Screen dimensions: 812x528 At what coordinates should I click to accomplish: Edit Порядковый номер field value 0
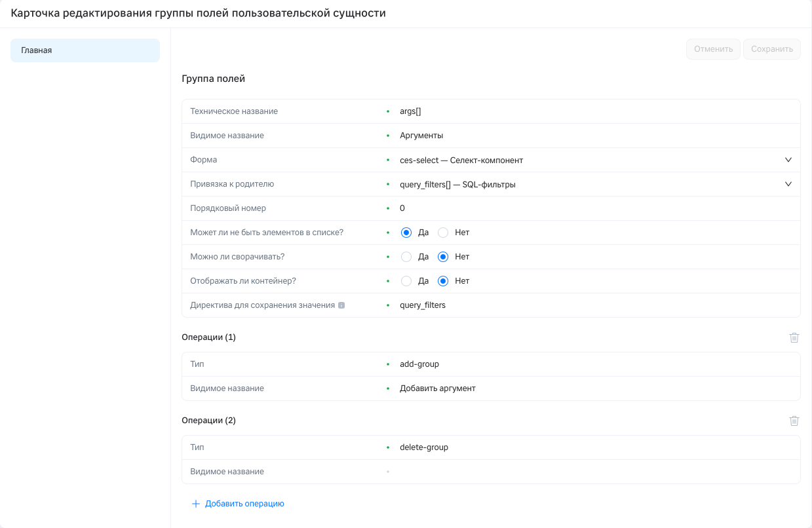(596, 208)
